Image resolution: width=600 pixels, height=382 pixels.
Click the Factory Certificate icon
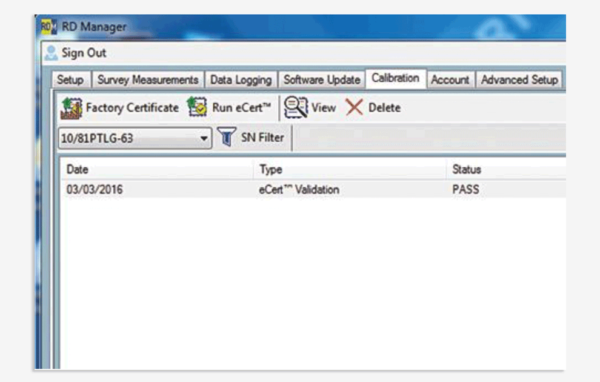(72, 108)
